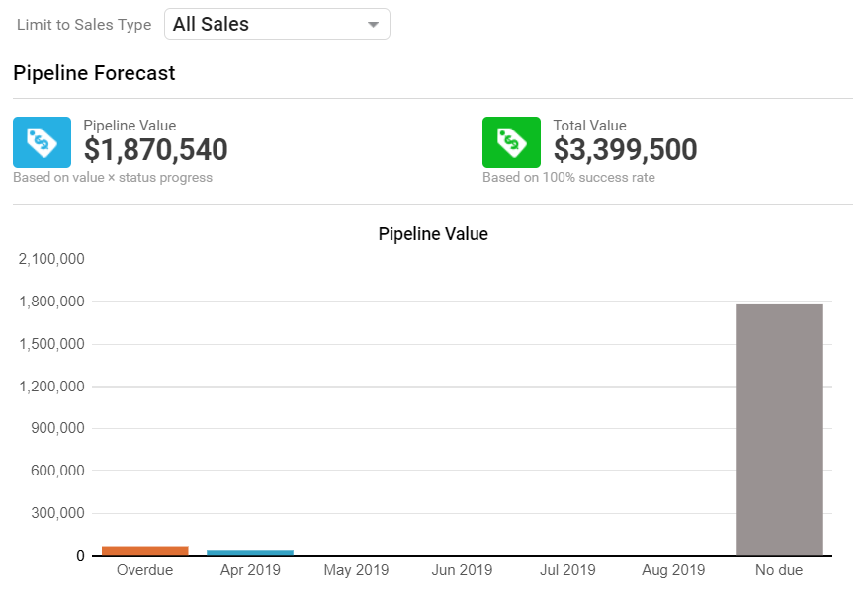Click the $3,399,500 total value amount
Image resolution: width=868 pixels, height=605 pixels.
625,150
